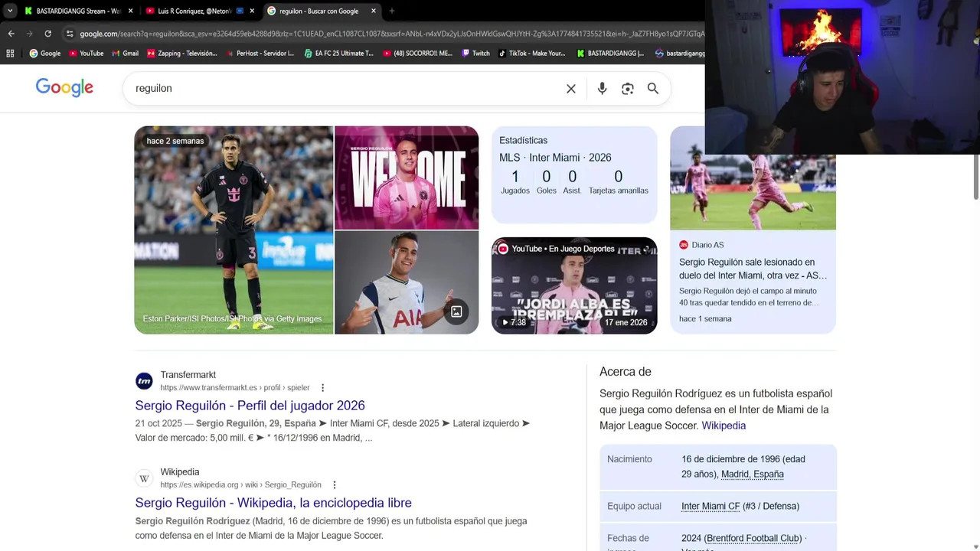The height and width of the screenshot is (551, 980).
Task: Click the address bar URL
Action: (x=390, y=34)
